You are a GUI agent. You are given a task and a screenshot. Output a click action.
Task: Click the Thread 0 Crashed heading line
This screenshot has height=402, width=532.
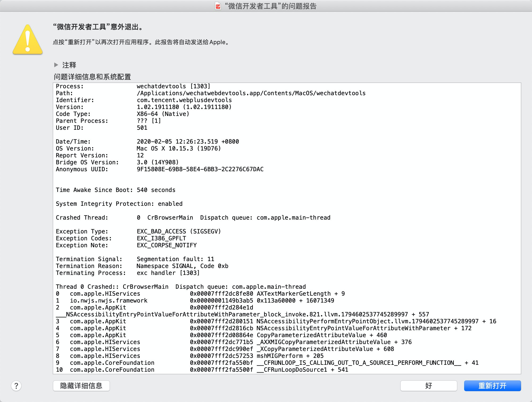[181, 287]
